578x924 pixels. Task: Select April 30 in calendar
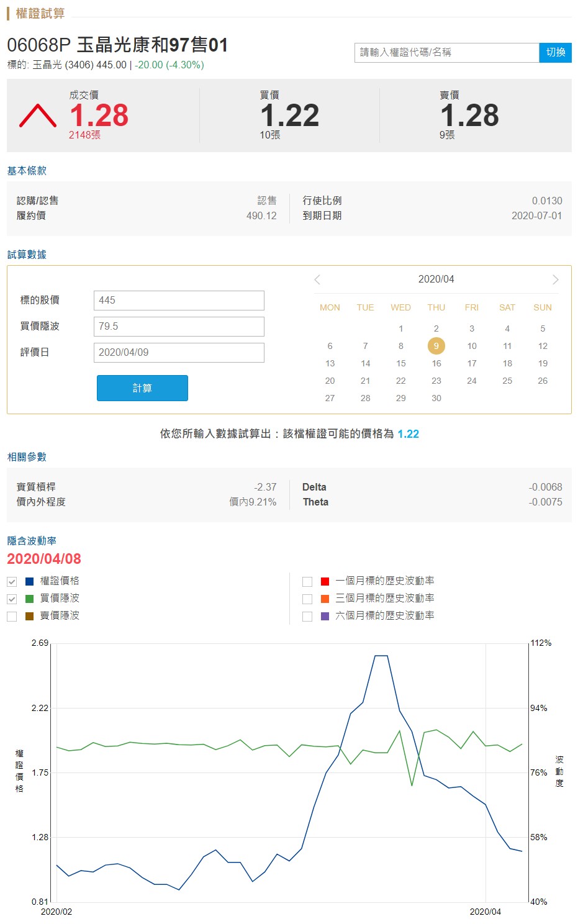click(x=436, y=398)
